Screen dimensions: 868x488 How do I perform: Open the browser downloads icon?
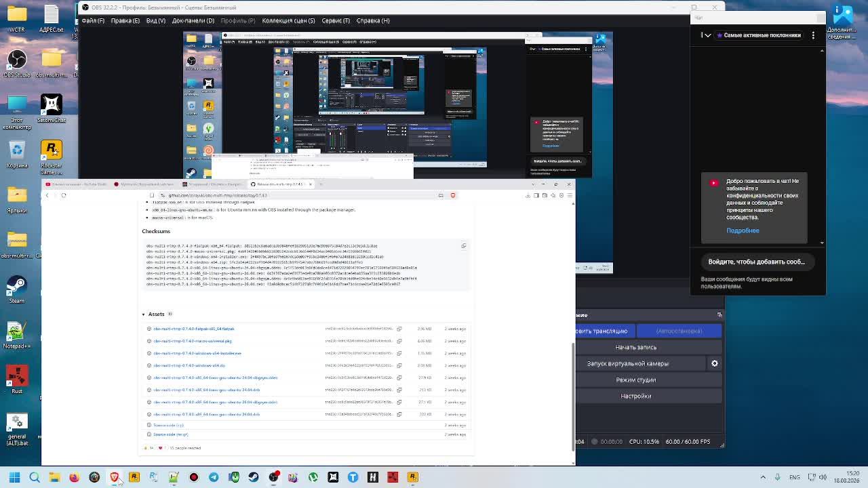point(528,195)
